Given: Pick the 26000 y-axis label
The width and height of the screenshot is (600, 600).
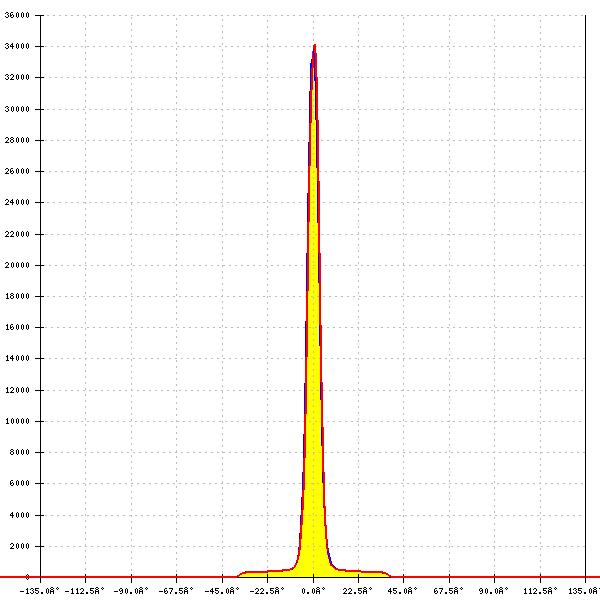Looking at the screenshot, I should [x=17, y=171].
